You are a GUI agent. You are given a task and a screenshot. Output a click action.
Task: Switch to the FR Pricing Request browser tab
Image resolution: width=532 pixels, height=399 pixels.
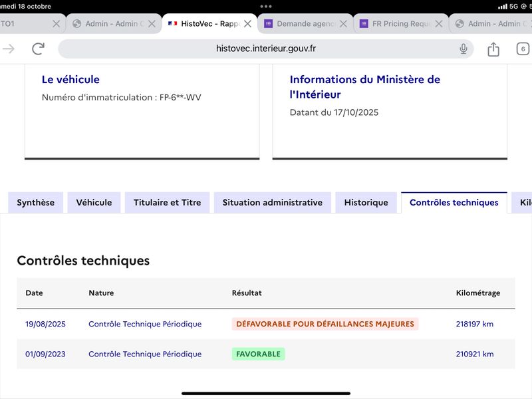[x=399, y=24]
